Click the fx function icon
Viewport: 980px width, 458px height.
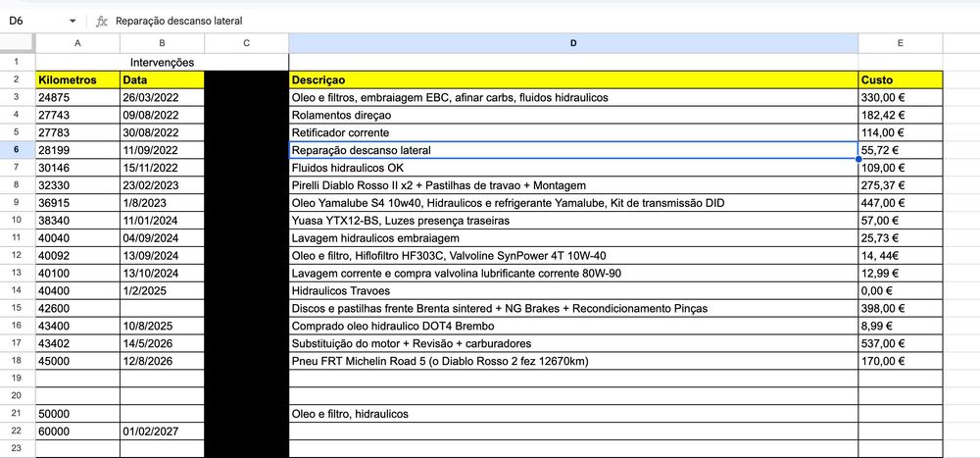pyautogui.click(x=101, y=21)
